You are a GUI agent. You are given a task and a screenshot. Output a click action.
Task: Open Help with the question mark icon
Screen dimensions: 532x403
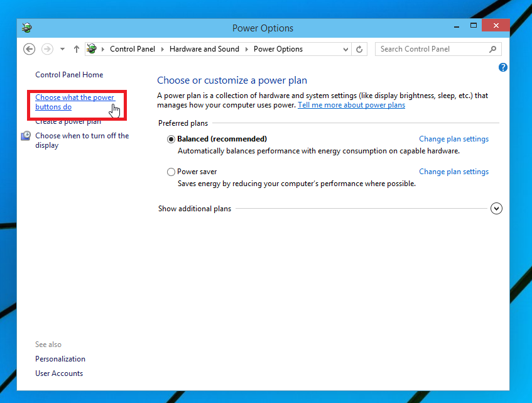click(503, 67)
